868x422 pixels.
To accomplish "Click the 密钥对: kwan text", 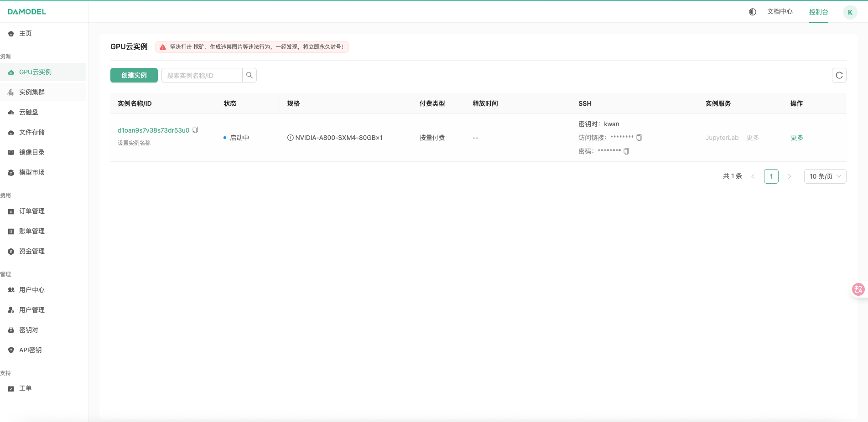I will pos(599,124).
